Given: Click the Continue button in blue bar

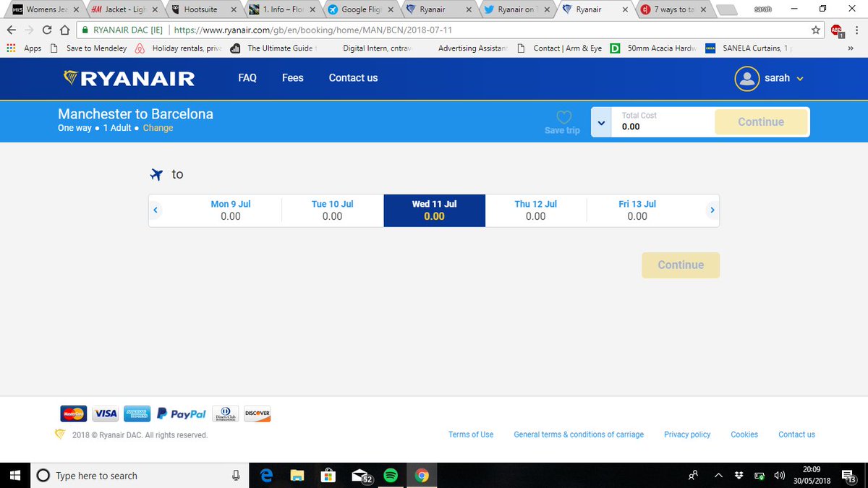Looking at the screenshot, I should (761, 122).
